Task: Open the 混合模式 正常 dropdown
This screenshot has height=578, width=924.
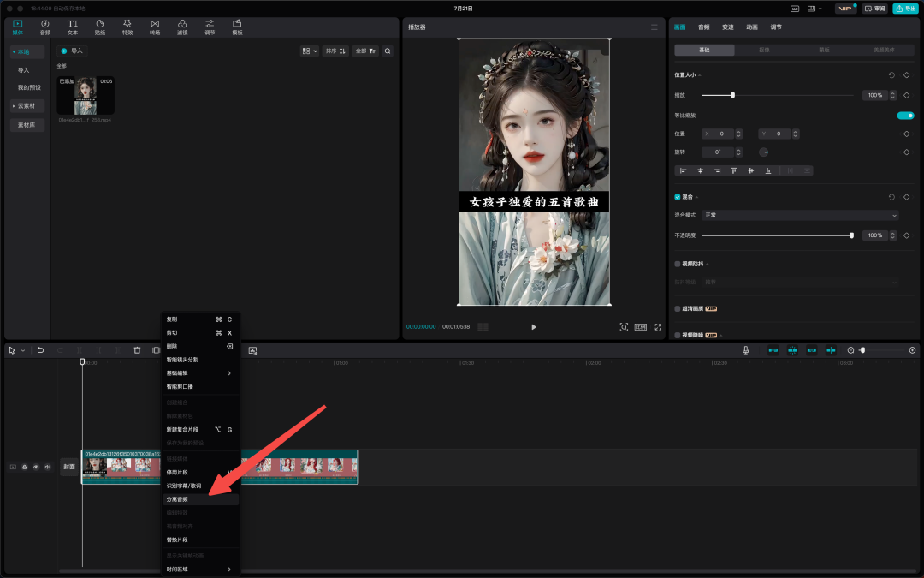Action: (x=800, y=215)
